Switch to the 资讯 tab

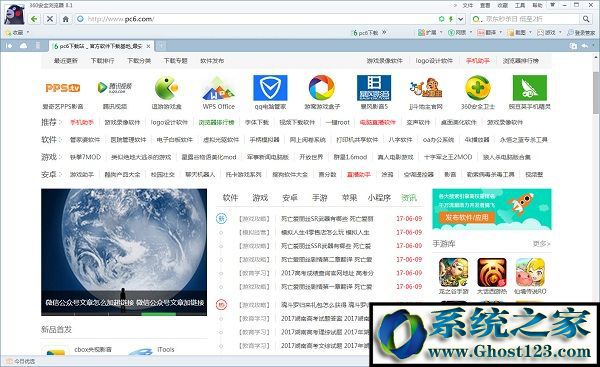coord(409,197)
